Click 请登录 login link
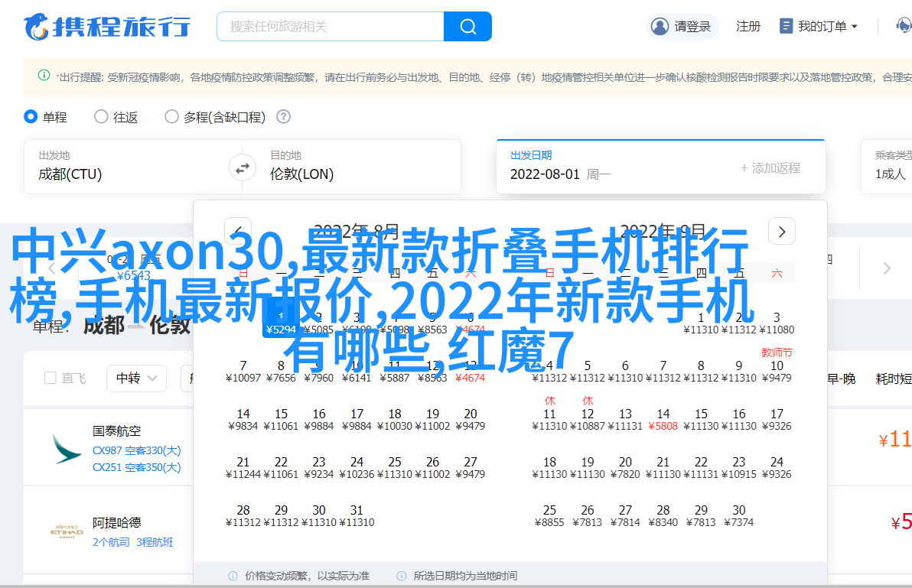The height and width of the screenshot is (588, 912). tap(692, 26)
